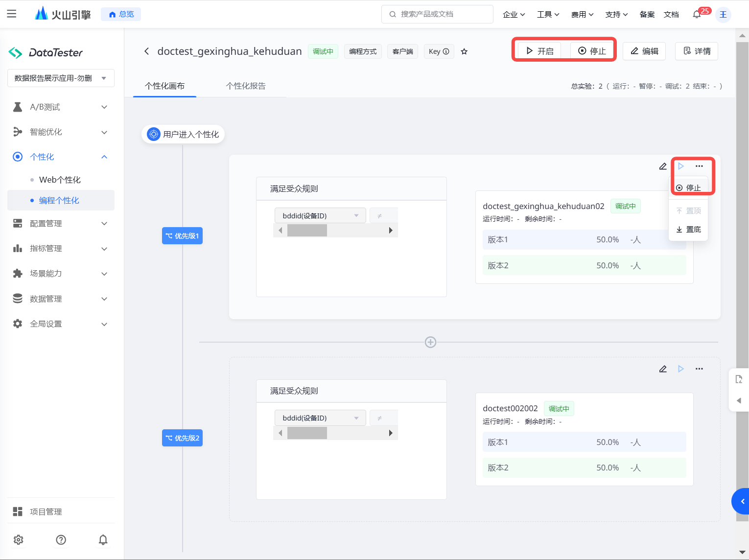Click the DataTester logo

pos(46,52)
